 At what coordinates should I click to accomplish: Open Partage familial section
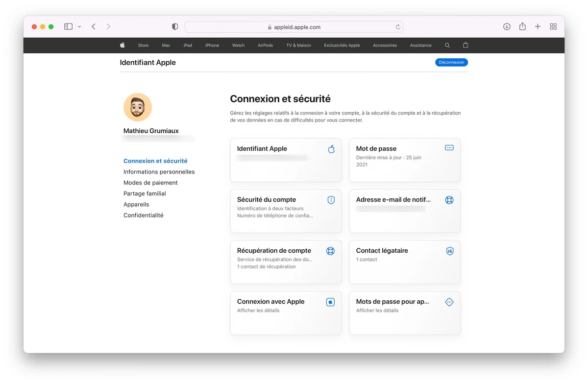145,193
